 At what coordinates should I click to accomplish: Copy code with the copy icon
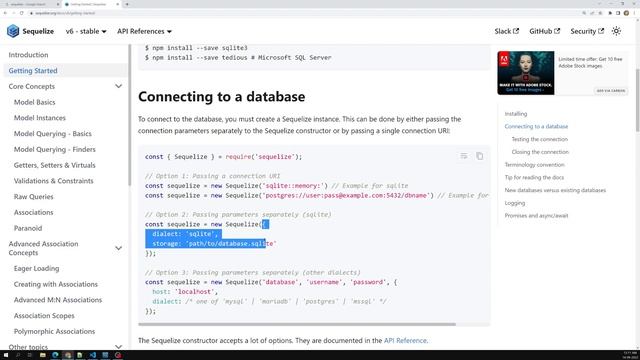(480, 156)
